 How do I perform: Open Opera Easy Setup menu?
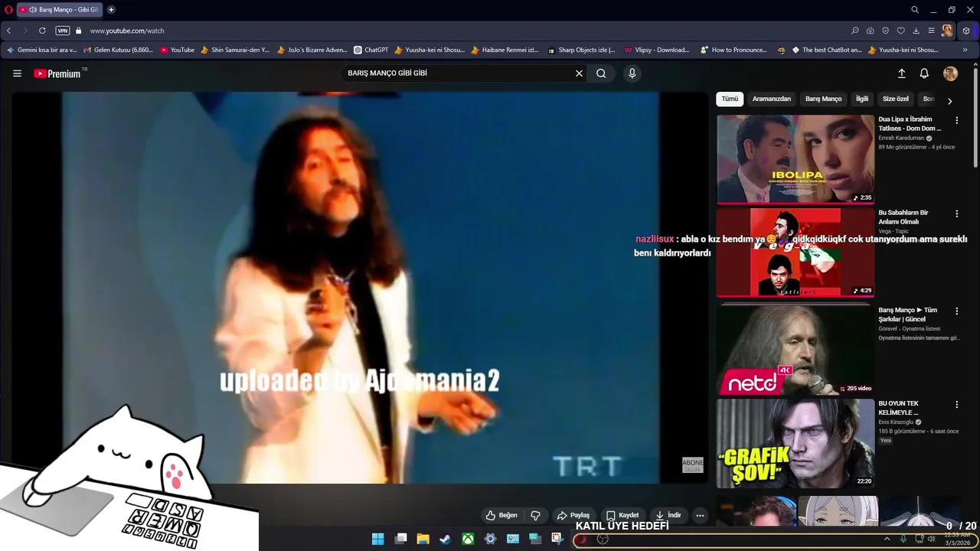click(931, 31)
